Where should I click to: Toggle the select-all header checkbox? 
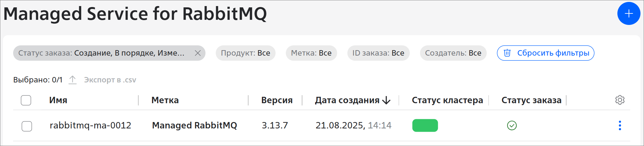click(x=26, y=100)
